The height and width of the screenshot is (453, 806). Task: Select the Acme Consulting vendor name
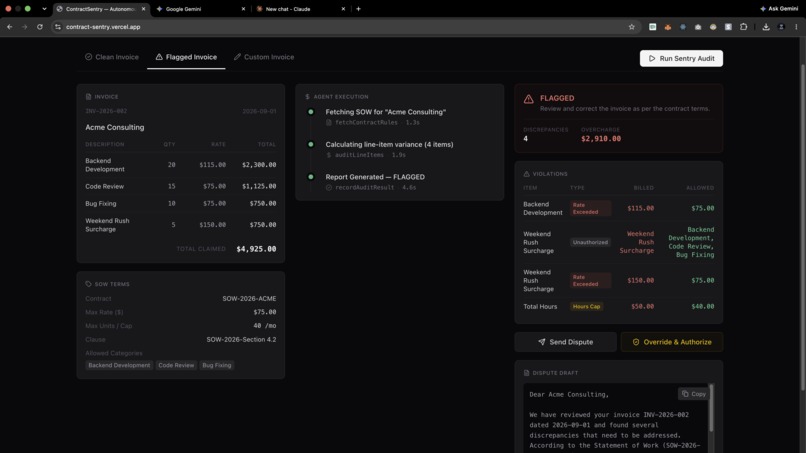[x=115, y=128]
